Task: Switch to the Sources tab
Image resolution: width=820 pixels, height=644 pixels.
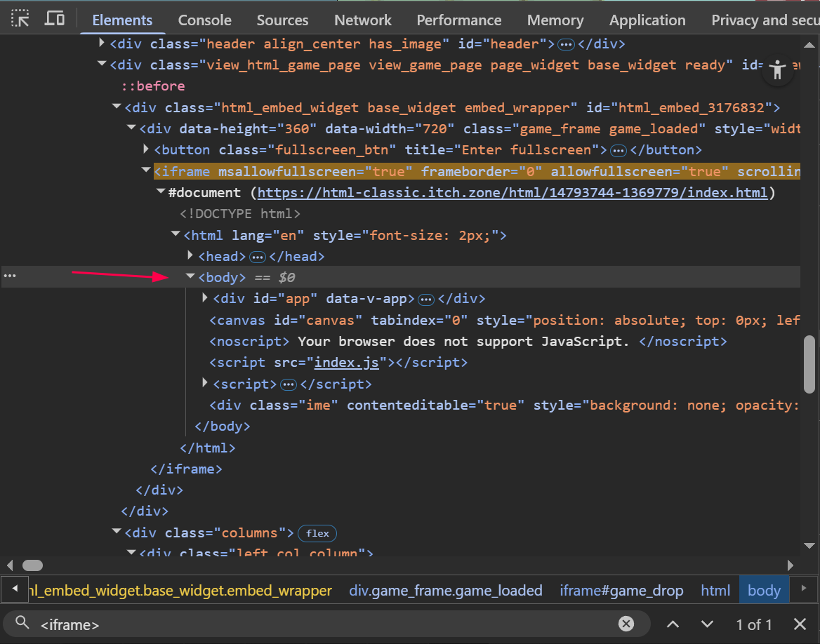Action: [282, 20]
